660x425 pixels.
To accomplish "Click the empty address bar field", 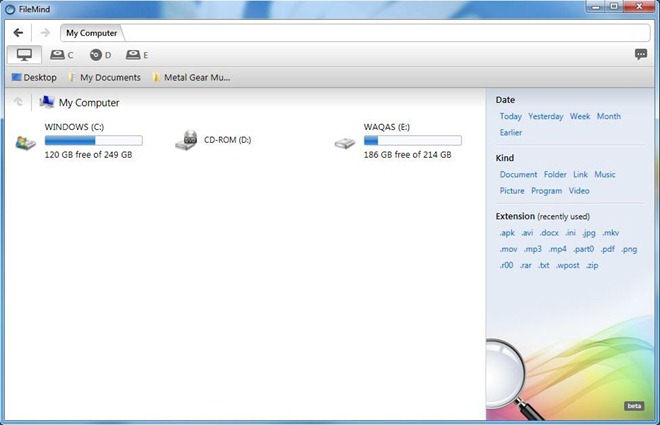I will point(387,33).
